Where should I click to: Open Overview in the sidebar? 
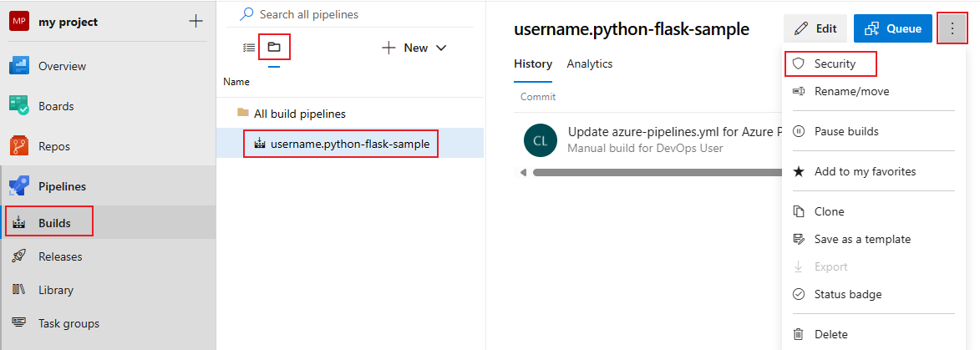click(62, 66)
